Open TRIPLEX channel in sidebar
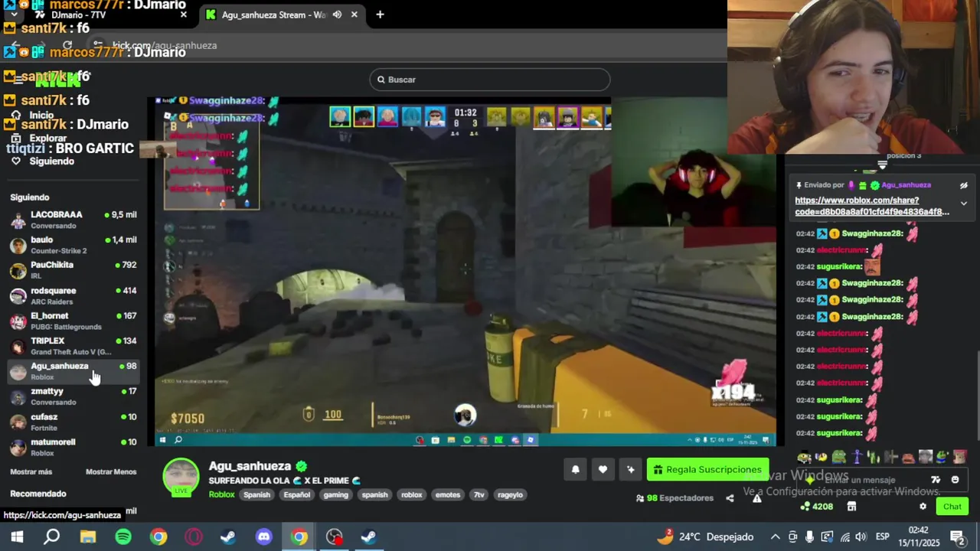The image size is (980, 551). [x=73, y=346]
